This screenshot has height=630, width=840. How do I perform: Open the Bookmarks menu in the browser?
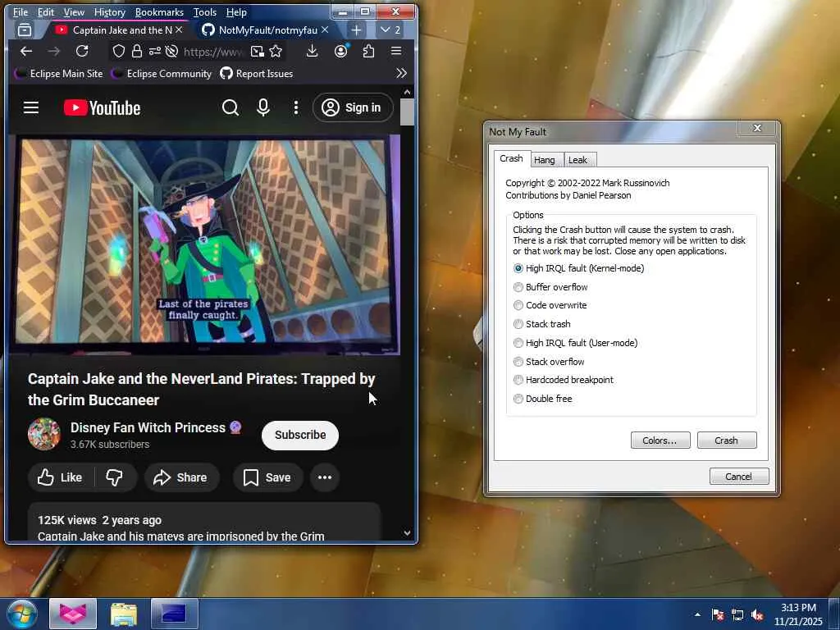pyautogui.click(x=159, y=11)
